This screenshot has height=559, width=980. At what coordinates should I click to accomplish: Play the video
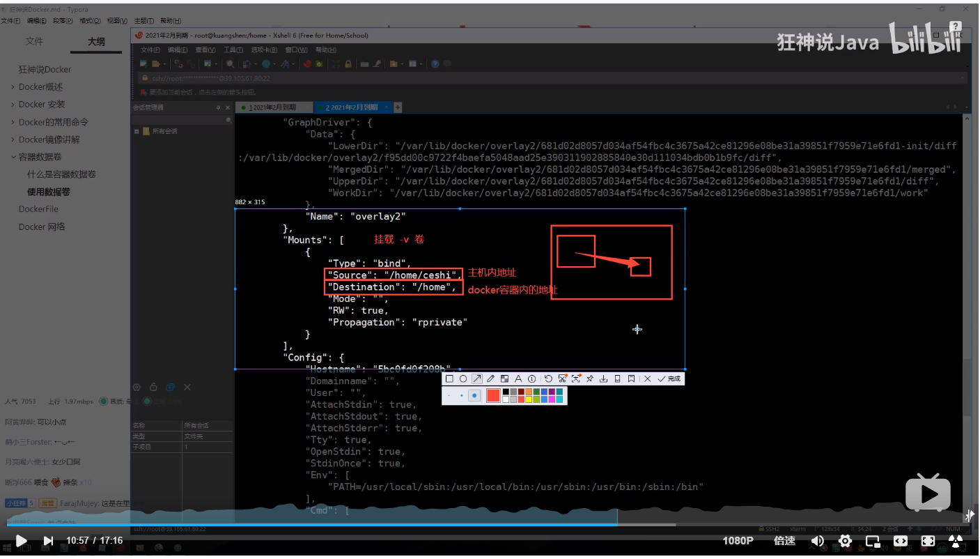(21, 540)
